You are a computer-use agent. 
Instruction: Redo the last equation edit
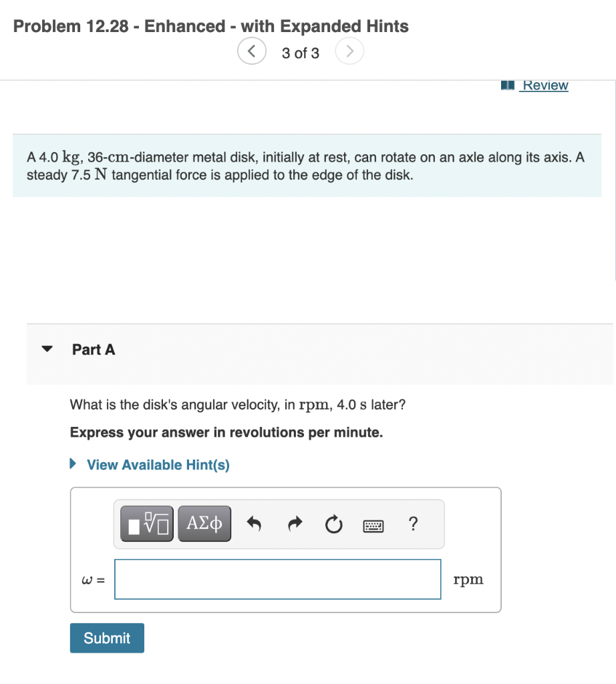point(295,524)
